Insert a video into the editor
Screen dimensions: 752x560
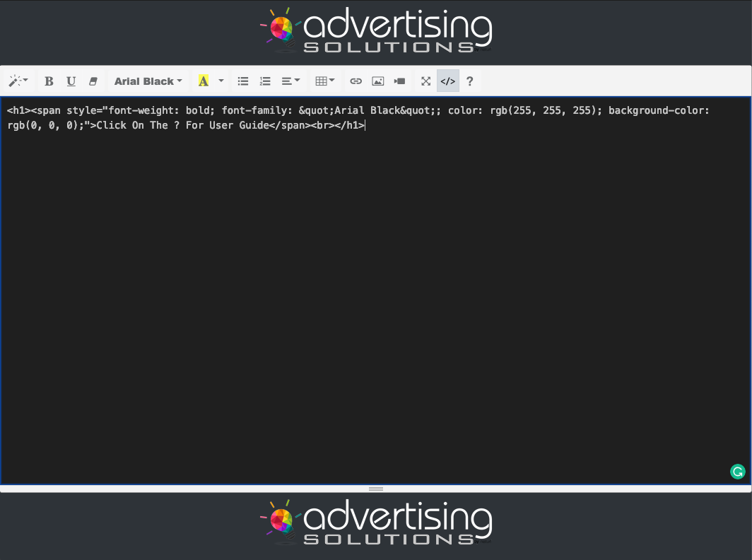[x=399, y=81]
